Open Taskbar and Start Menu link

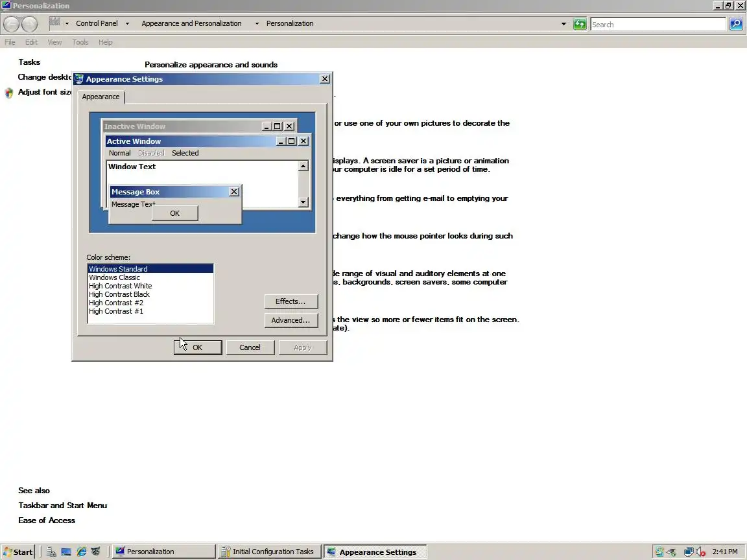[63, 506]
